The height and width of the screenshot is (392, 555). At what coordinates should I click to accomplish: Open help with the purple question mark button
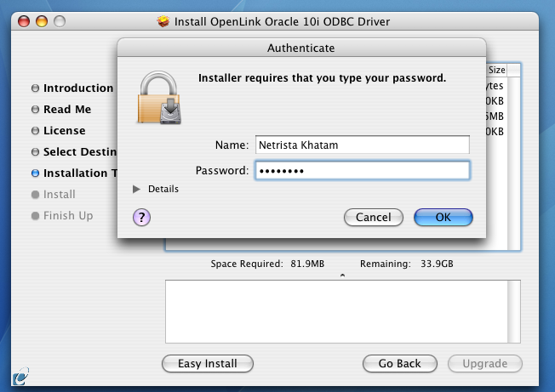click(141, 217)
